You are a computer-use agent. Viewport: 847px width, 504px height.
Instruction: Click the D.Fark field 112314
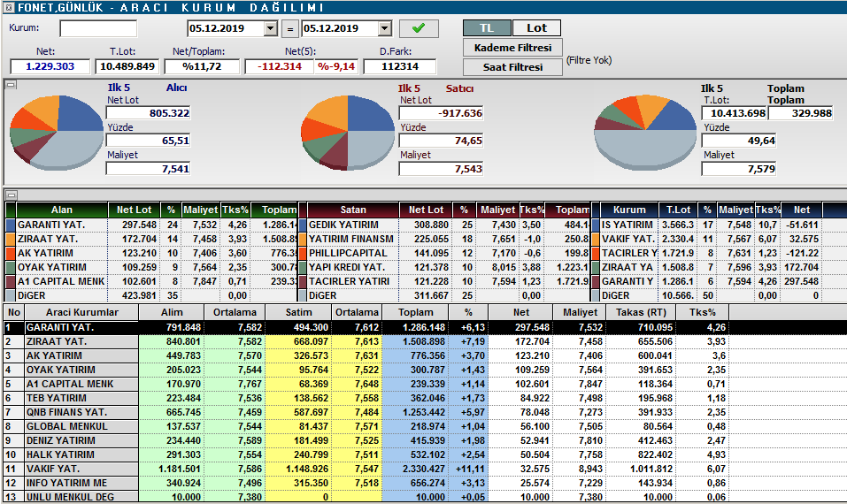[400, 66]
